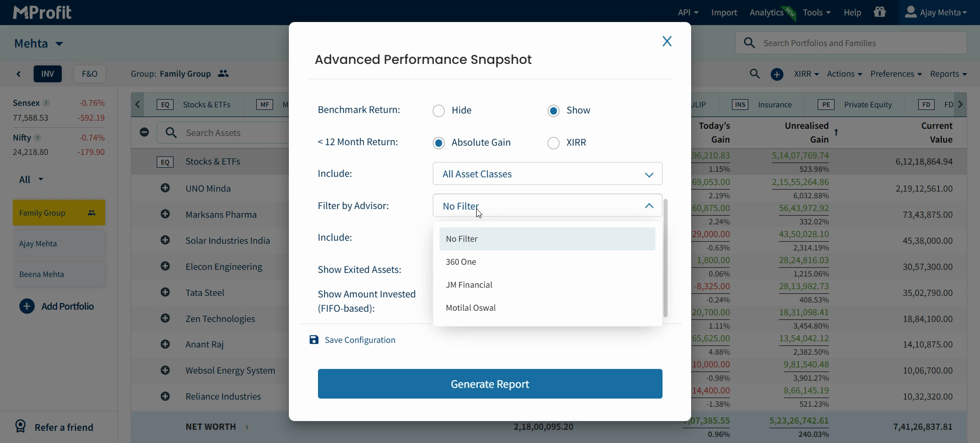Click the Nifty help icon
Screen dimensions: 980x443
point(38,138)
